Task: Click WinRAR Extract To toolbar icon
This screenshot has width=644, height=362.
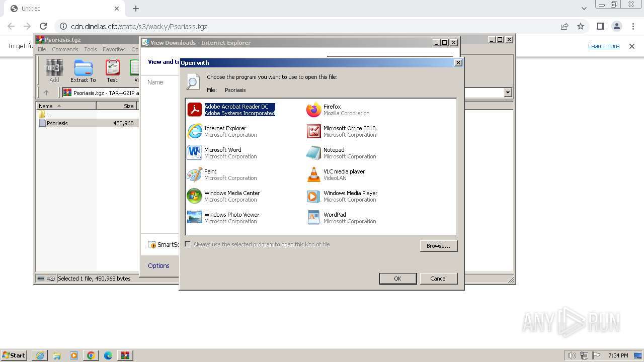Action: coord(83,71)
